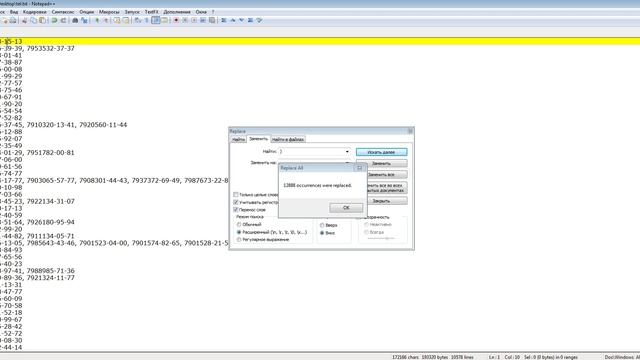This screenshot has height=360, width=640.
Task: Select 'Обычный' search mode radio
Action: [239, 224]
